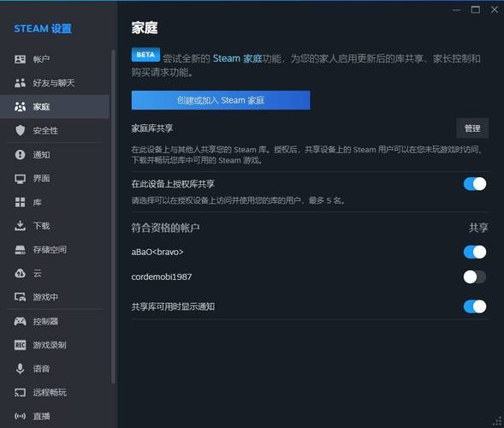Open 游戏中 settings section
Screen dimensions: 504x428
[x=55, y=297]
